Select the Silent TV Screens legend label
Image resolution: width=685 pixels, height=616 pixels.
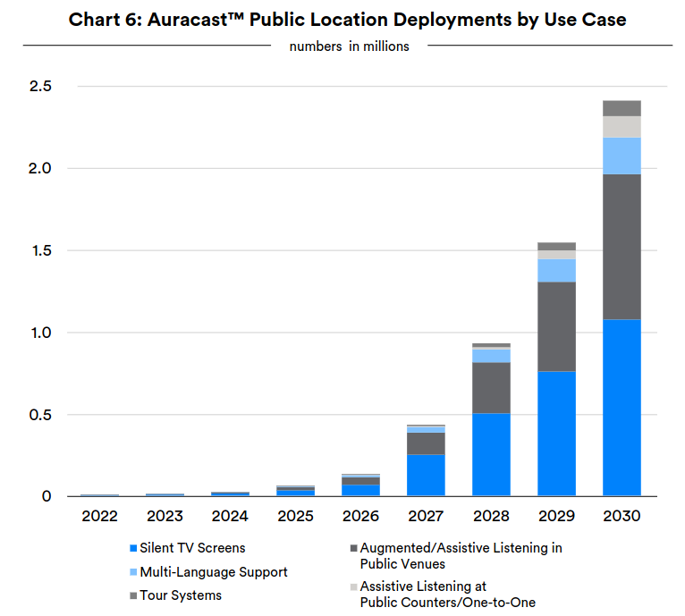pyautogui.click(x=193, y=548)
